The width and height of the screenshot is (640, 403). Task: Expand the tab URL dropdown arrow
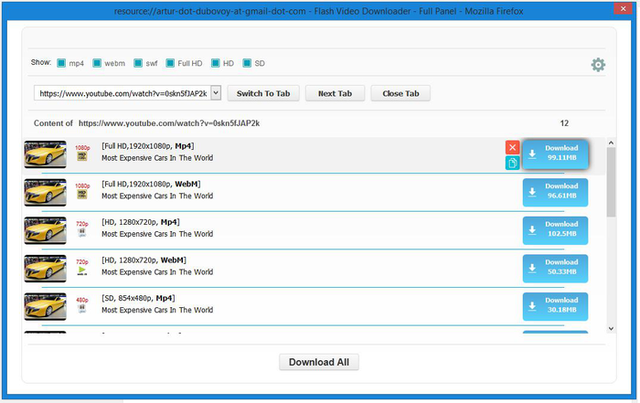click(216, 93)
